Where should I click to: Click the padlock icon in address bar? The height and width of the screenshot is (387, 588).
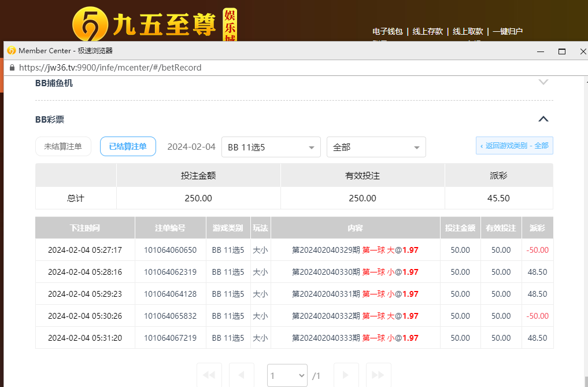[12, 68]
